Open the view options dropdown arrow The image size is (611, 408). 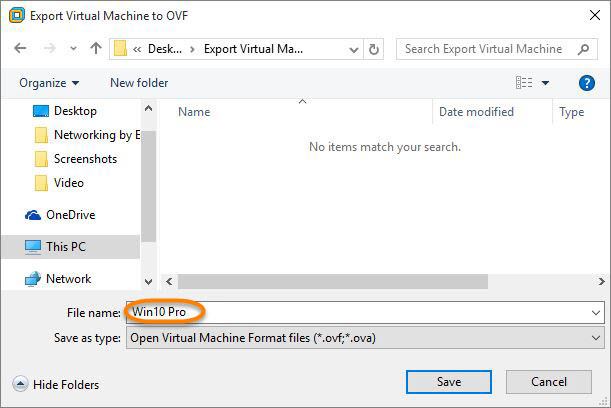[x=545, y=83]
